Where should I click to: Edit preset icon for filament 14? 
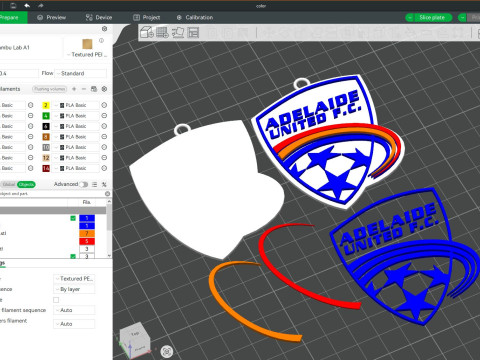104,168
